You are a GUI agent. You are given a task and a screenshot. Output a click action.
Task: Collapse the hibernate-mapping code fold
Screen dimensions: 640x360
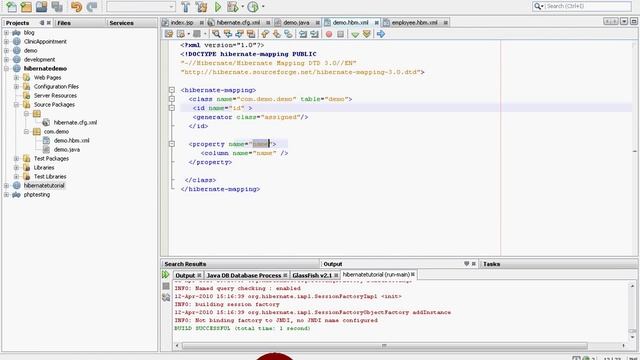pyautogui.click(x=172, y=90)
